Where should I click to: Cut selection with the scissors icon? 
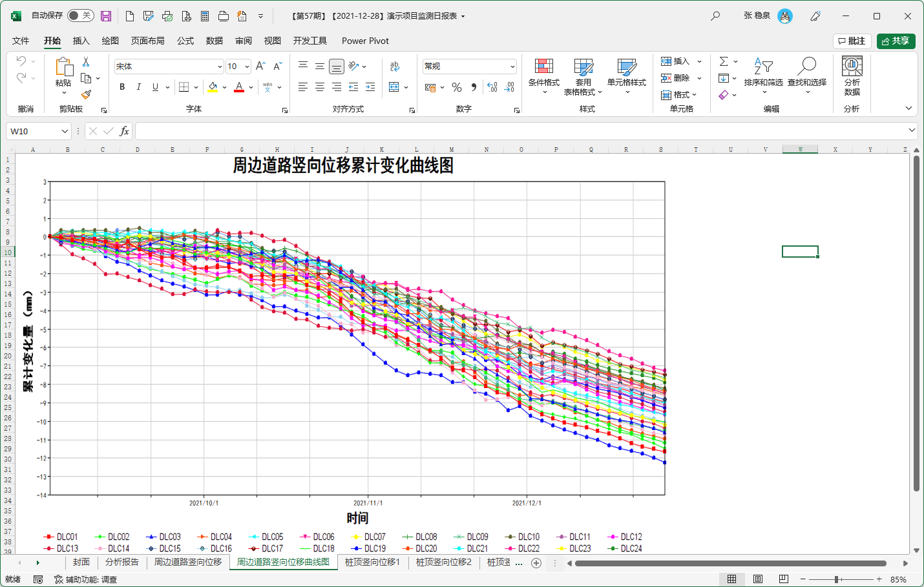[x=86, y=62]
